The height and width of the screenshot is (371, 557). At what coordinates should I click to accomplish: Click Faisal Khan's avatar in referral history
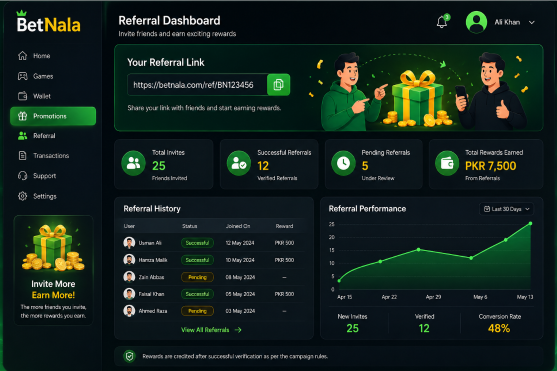(129, 294)
